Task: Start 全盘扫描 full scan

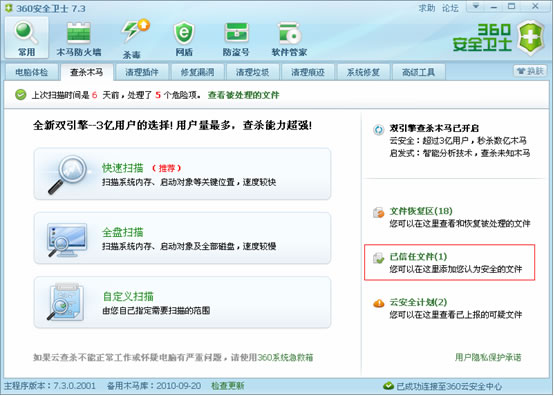Action: 182,238
